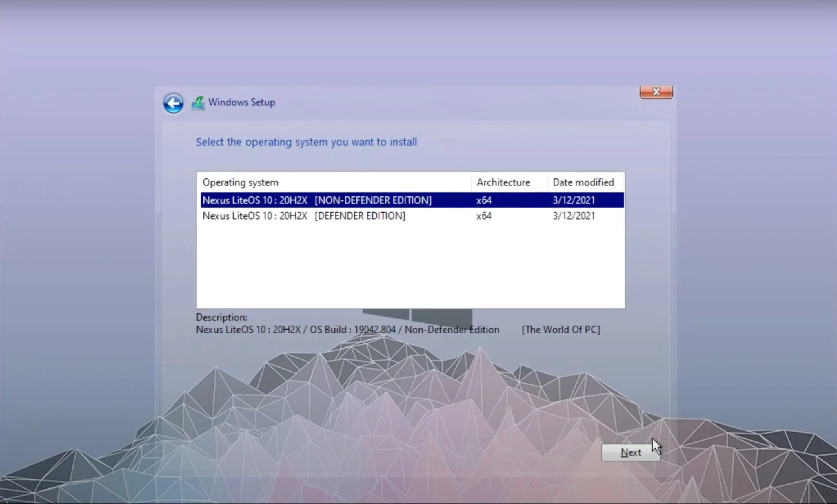Go back with the blue arrow button
This screenshot has width=837, height=504.
click(173, 103)
